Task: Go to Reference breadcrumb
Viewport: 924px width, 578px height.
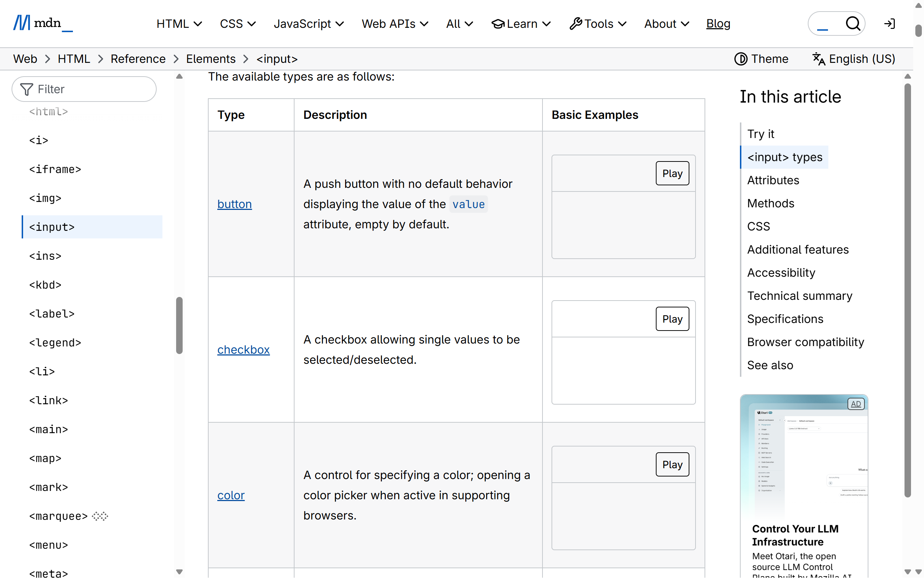Action: point(138,59)
